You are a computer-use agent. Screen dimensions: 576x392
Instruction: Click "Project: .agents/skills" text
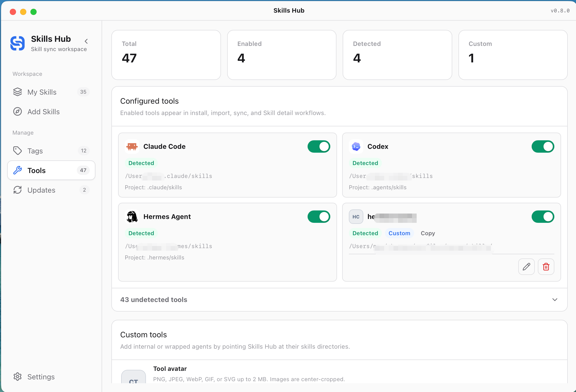click(x=378, y=187)
